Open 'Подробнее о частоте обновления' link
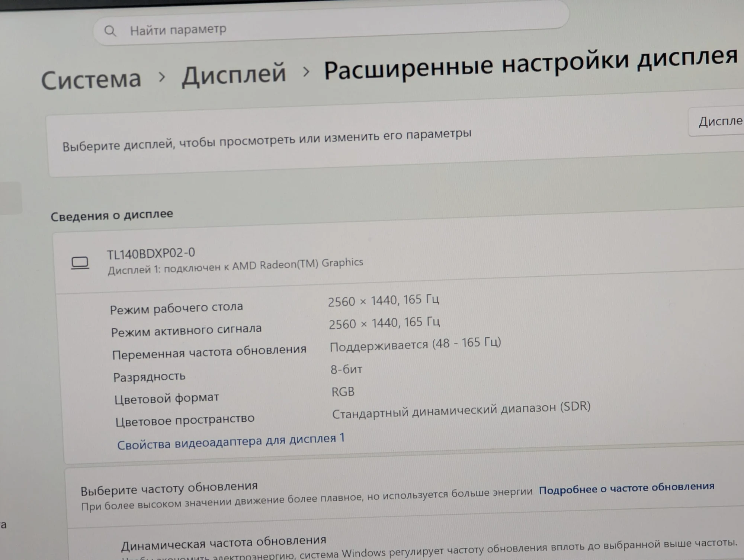 [626, 488]
